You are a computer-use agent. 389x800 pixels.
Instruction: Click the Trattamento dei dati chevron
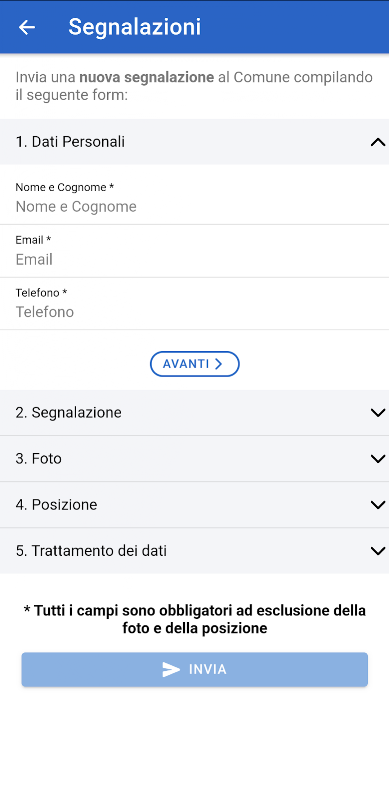pos(378,551)
